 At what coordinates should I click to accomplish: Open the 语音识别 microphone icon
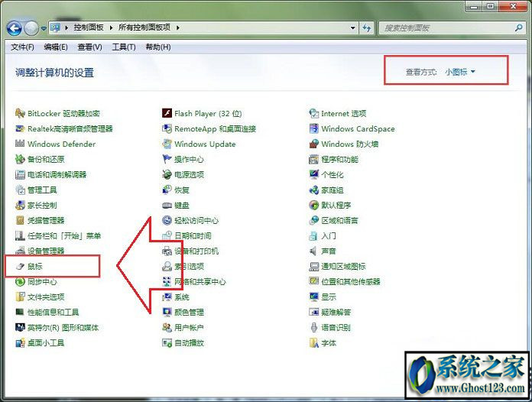coord(314,328)
